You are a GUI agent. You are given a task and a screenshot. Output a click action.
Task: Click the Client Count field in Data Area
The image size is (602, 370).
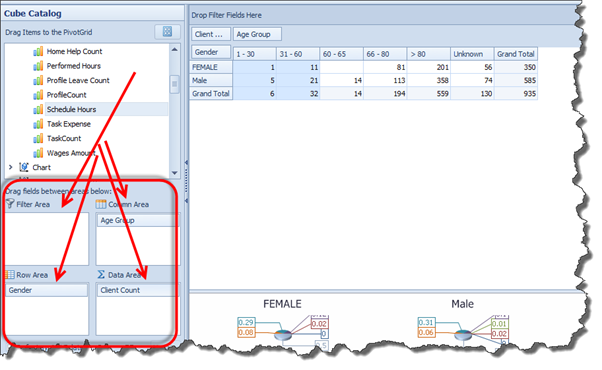(x=137, y=290)
